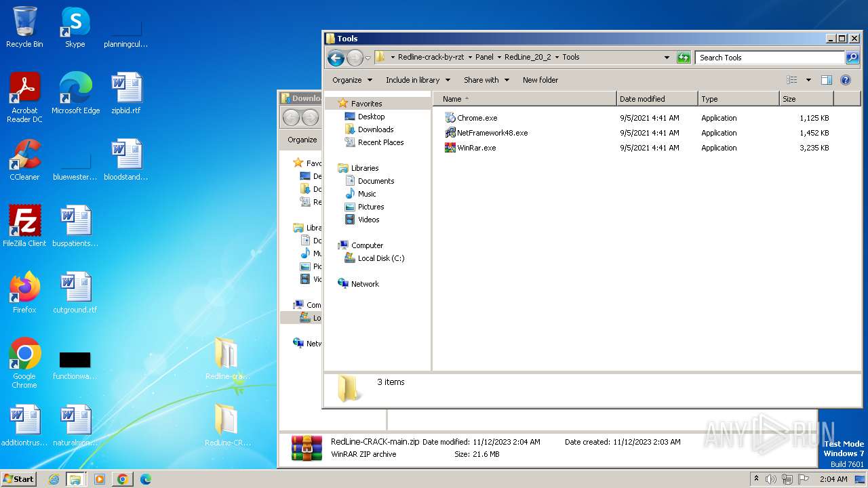The width and height of the screenshot is (868, 488).
Task: Click the Panel breadcrumb segment
Action: 484,58
